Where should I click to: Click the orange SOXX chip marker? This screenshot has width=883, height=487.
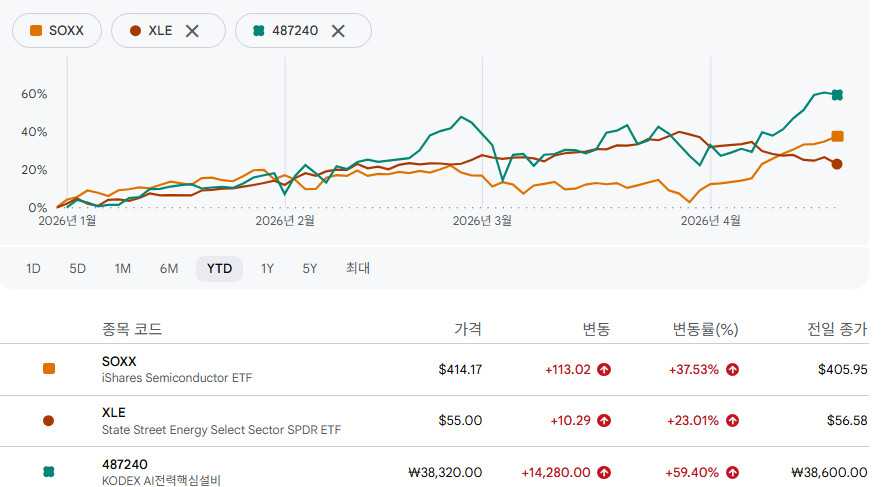37,31
